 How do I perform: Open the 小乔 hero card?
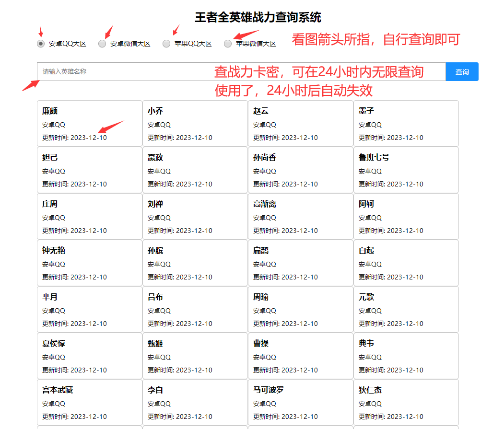(x=195, y=123)
